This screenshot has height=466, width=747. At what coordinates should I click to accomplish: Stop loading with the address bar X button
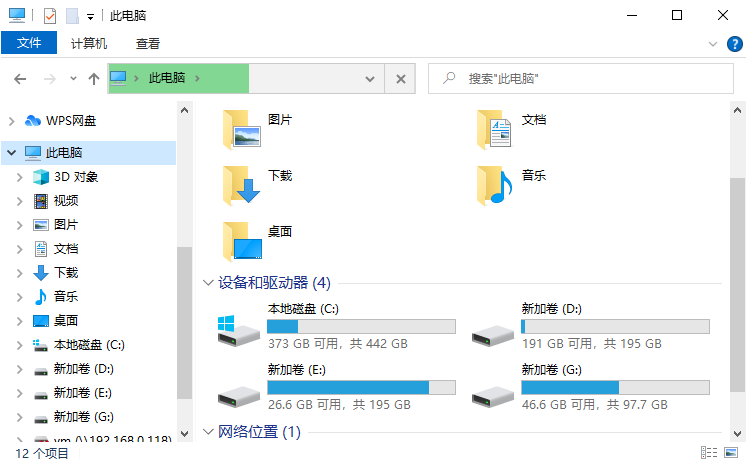coord(401,79)
